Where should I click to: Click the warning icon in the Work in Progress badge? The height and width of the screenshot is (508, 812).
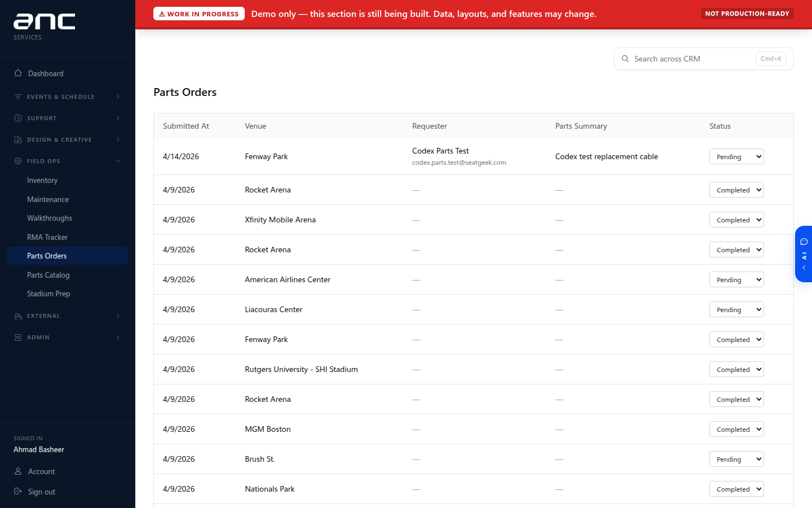click(x=162, y=14)
